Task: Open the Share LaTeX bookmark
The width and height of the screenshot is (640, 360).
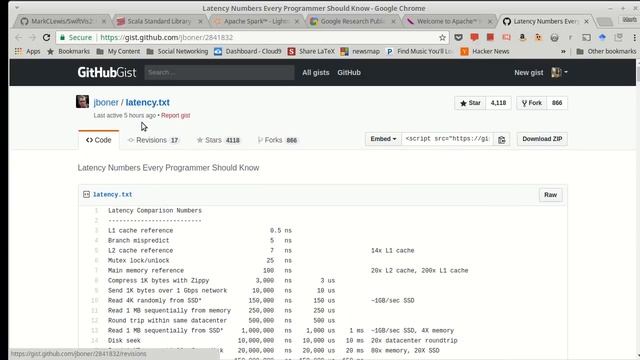Action: point(311,51)
